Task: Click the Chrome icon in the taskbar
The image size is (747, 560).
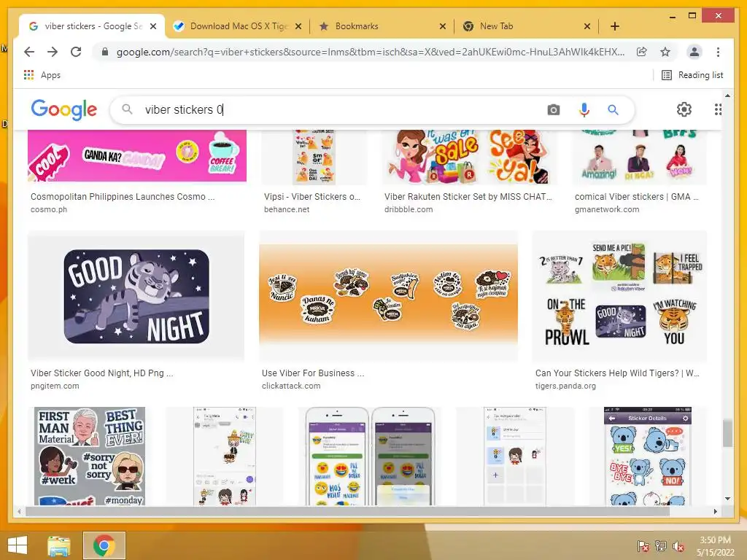Action: (x=104, y=545)
